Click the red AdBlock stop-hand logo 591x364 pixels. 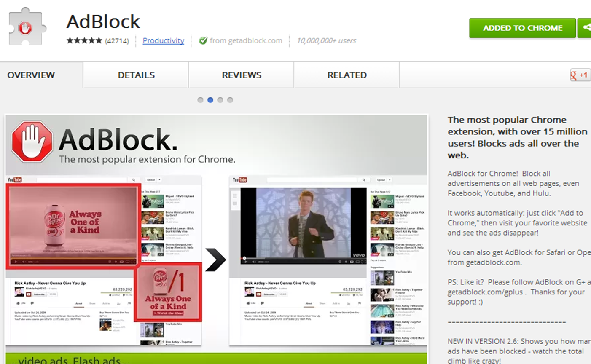(32, 142)
